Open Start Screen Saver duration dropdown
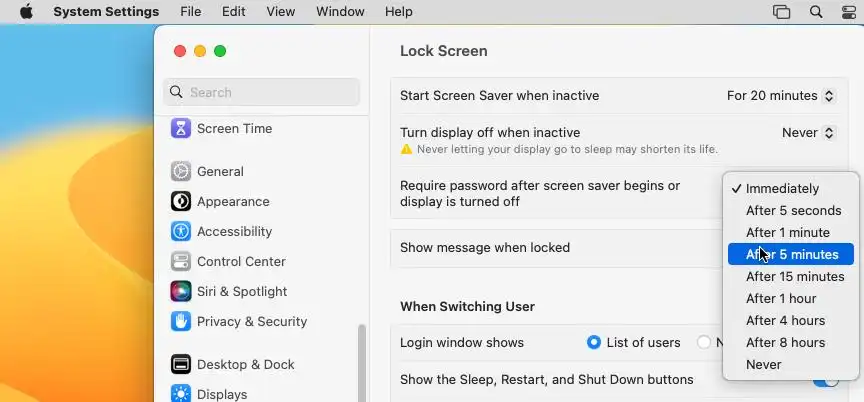 tap(781, 96)
